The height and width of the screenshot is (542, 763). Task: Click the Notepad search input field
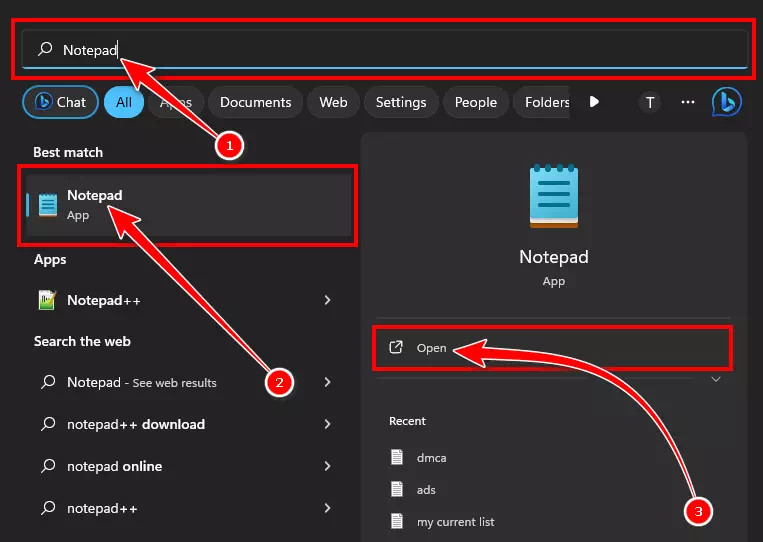point(384,49)
